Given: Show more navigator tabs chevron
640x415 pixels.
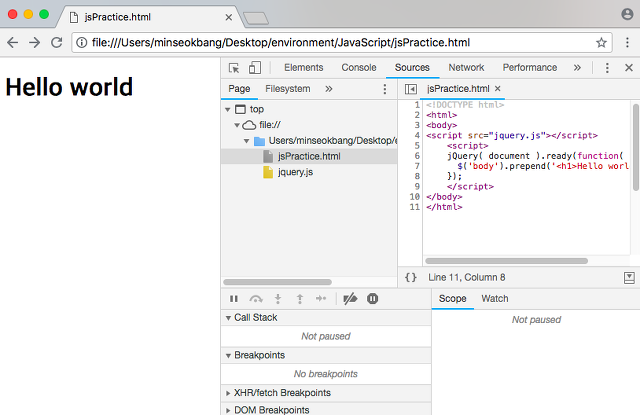Looking at the screenshot, I should pyautogui.click(x=329, y=89).
